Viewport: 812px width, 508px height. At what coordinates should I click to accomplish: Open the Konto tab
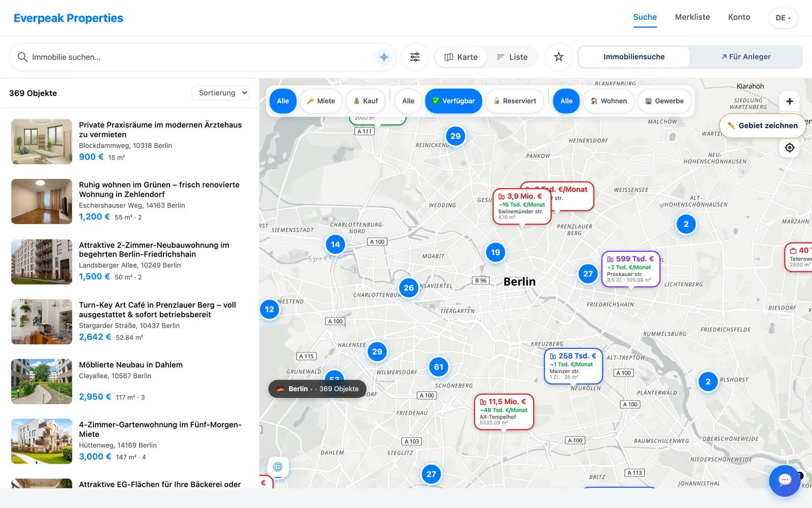739,17
